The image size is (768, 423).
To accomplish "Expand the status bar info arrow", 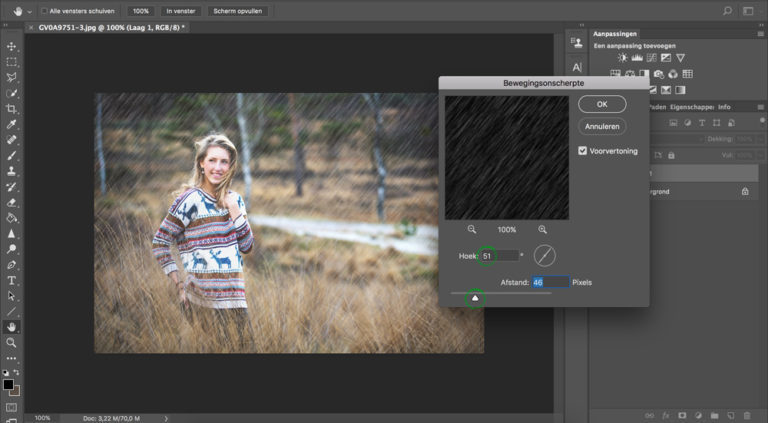I will pos(166,419).
